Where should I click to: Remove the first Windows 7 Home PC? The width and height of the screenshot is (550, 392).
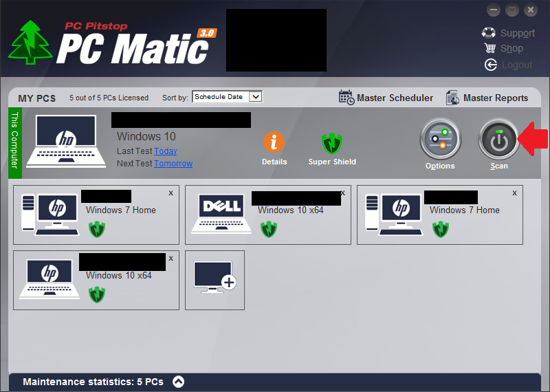170,193
